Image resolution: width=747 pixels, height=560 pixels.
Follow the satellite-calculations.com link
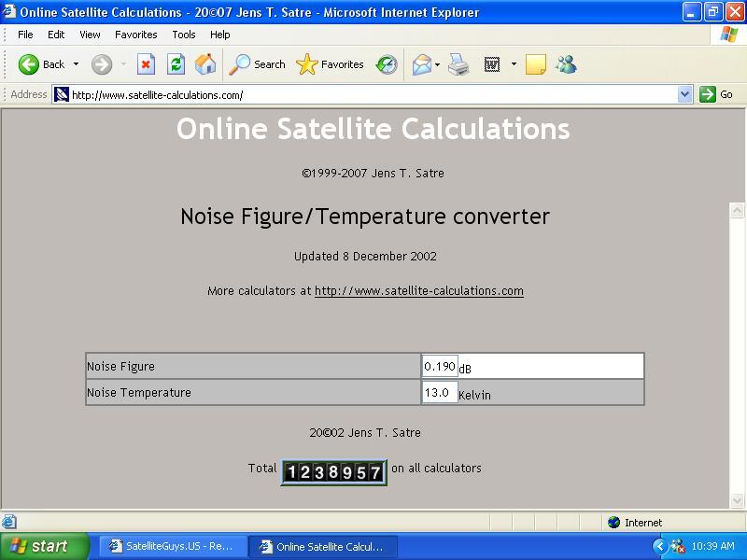tap(419, 291)
